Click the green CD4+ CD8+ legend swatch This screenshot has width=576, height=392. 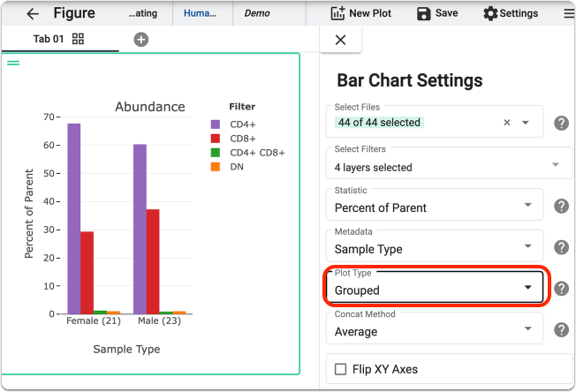216,153
